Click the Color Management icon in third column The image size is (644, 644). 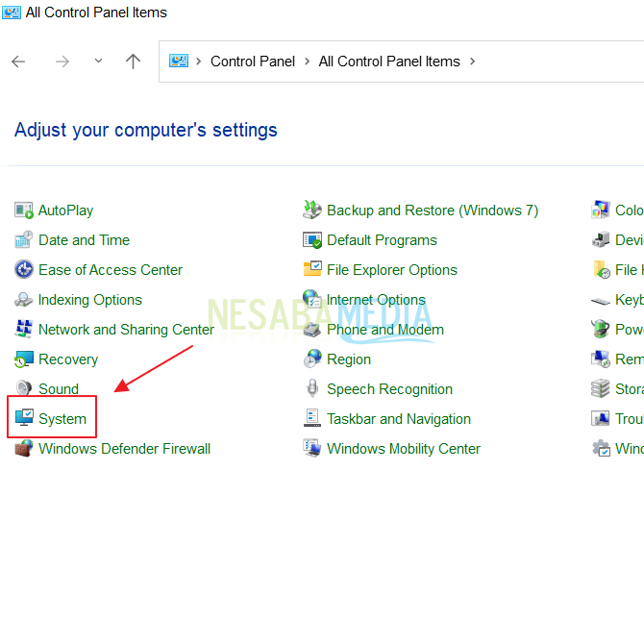601,210
